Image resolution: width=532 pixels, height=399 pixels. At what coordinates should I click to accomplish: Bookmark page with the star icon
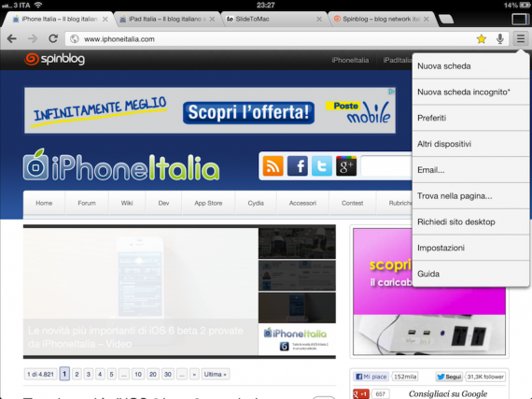[481, 38]
